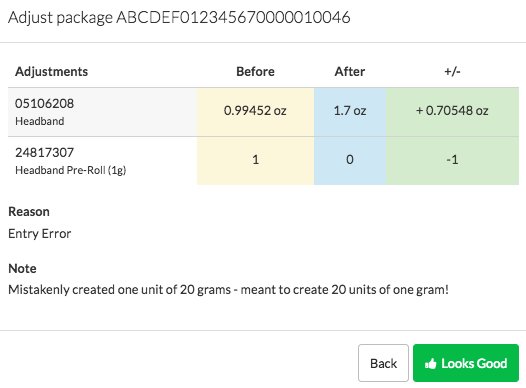526x388 pixels.
Task: Click the yellow 0.99452 oz before cell
Action: click(255, 112)
